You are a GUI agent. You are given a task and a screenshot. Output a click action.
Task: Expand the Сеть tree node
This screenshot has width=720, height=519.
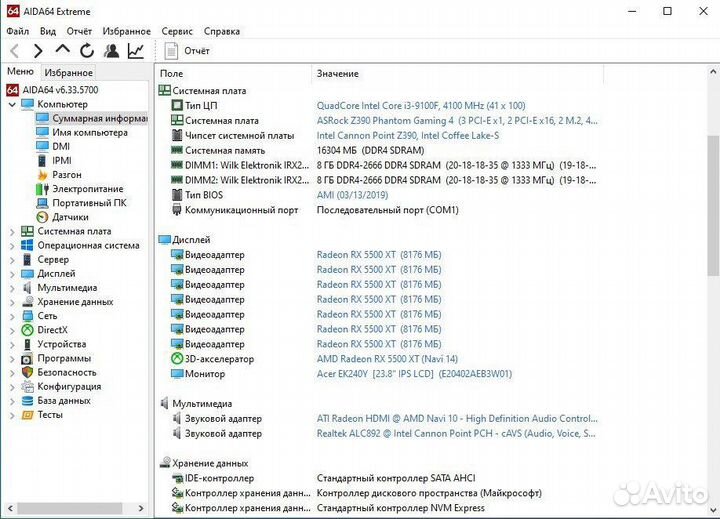pos(12,316)
